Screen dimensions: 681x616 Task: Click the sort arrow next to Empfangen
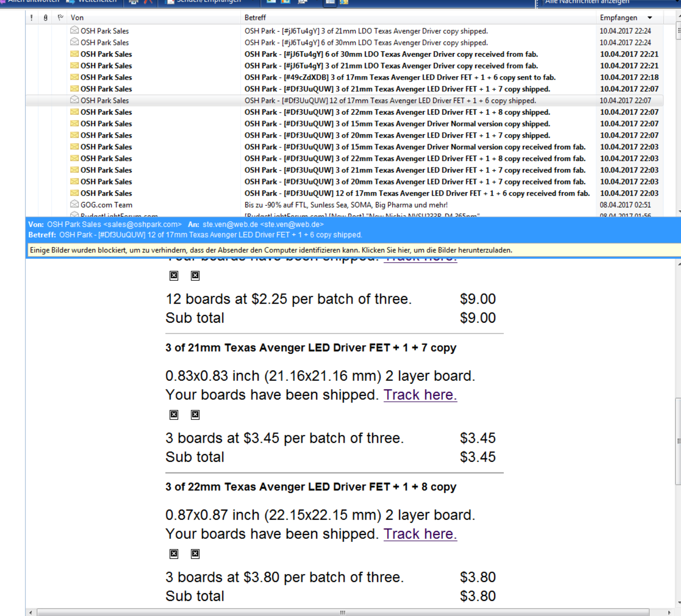[650, 18]
